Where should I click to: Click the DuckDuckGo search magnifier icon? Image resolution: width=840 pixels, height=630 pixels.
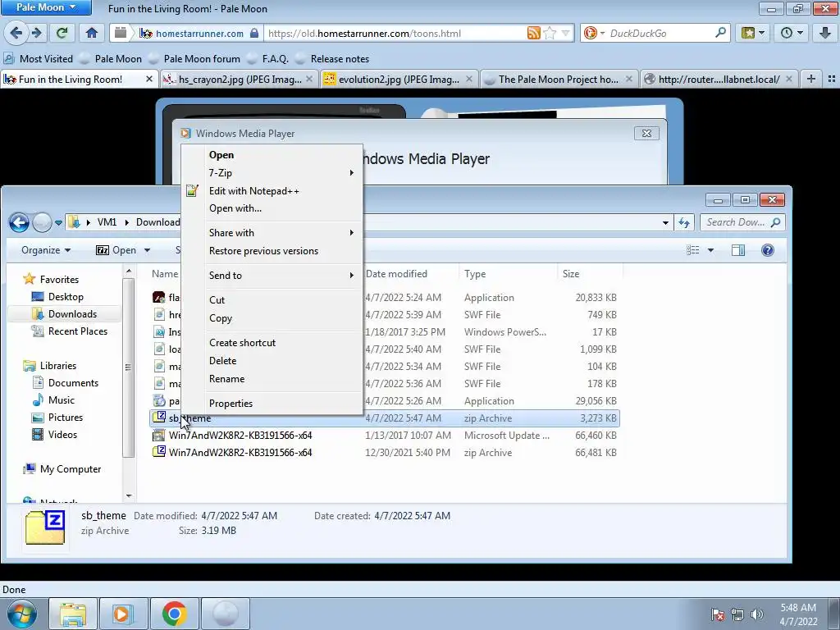720,33
